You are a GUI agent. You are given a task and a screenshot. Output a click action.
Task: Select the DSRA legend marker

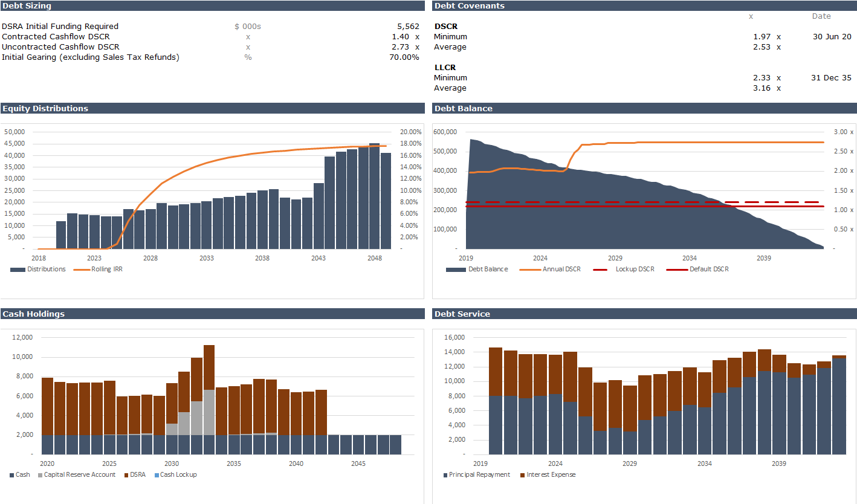[126, 474]
